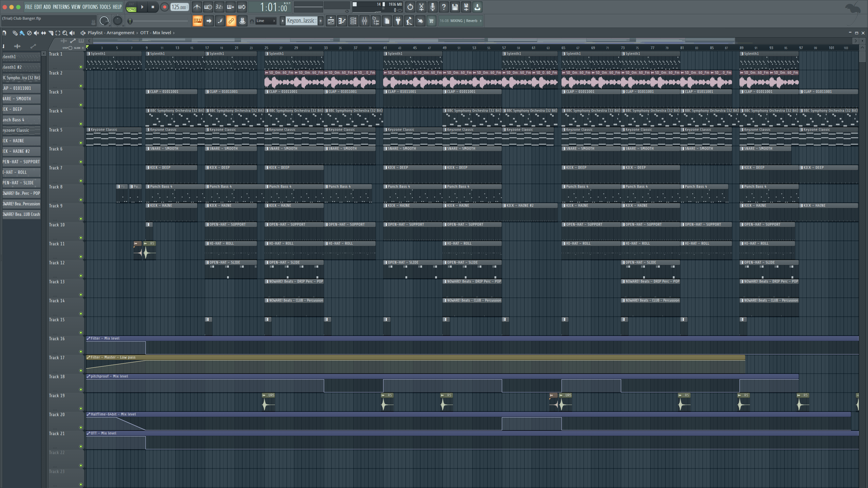Screen dimensions: 868x488
Task: Select the Slip tool in Playlist
Action: pos(43,33)
